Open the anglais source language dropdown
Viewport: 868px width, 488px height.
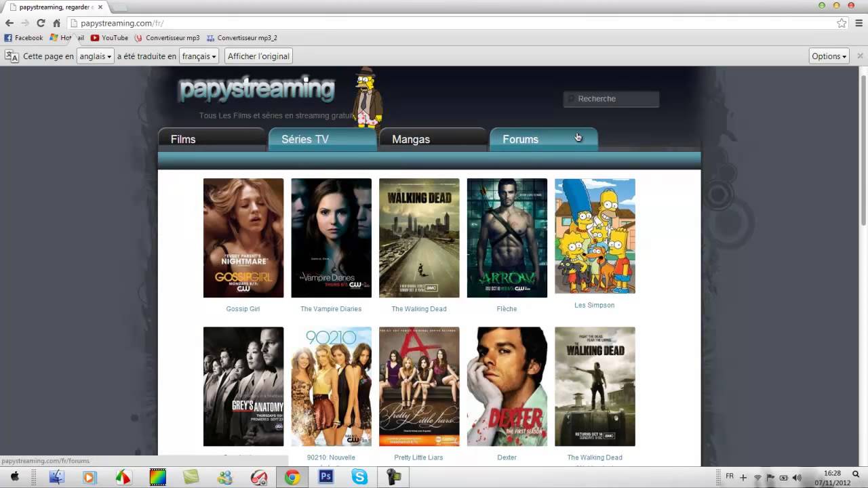coord(95,56)
